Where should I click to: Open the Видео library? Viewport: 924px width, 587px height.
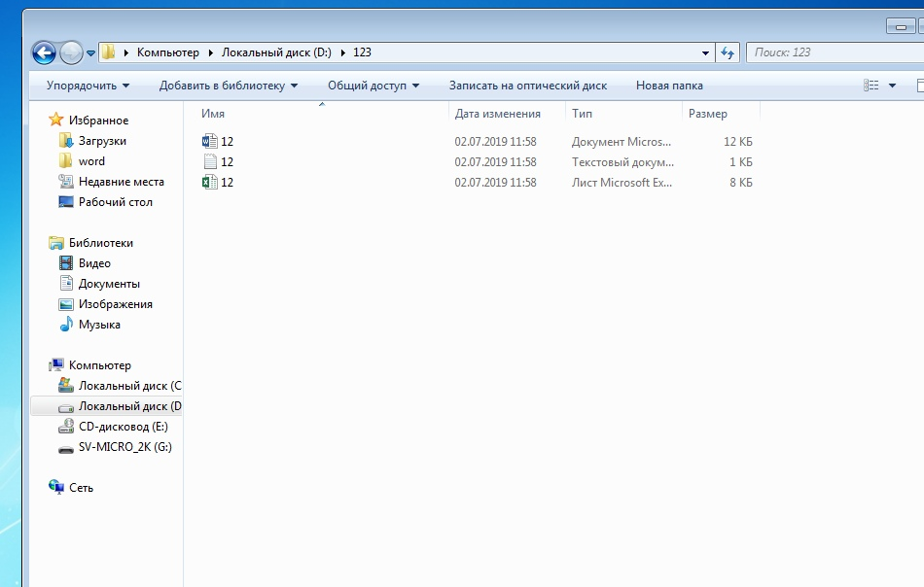[x=94, y=263]
